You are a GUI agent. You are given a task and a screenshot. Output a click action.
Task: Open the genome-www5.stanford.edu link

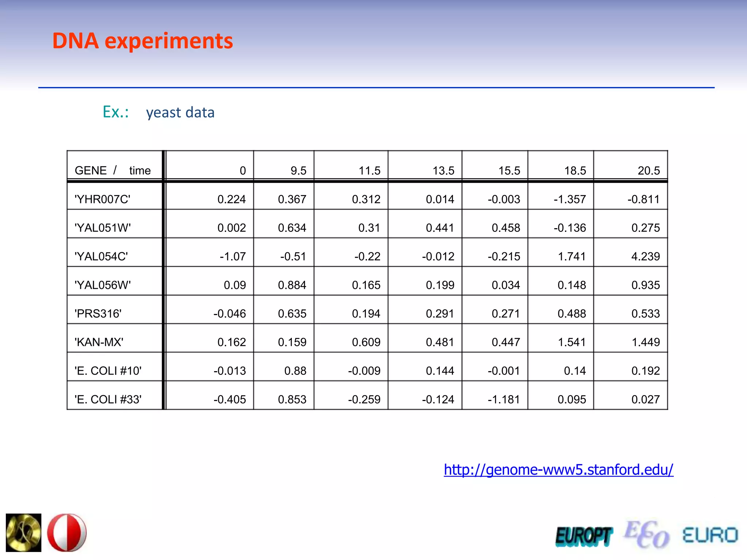(558, 470)
